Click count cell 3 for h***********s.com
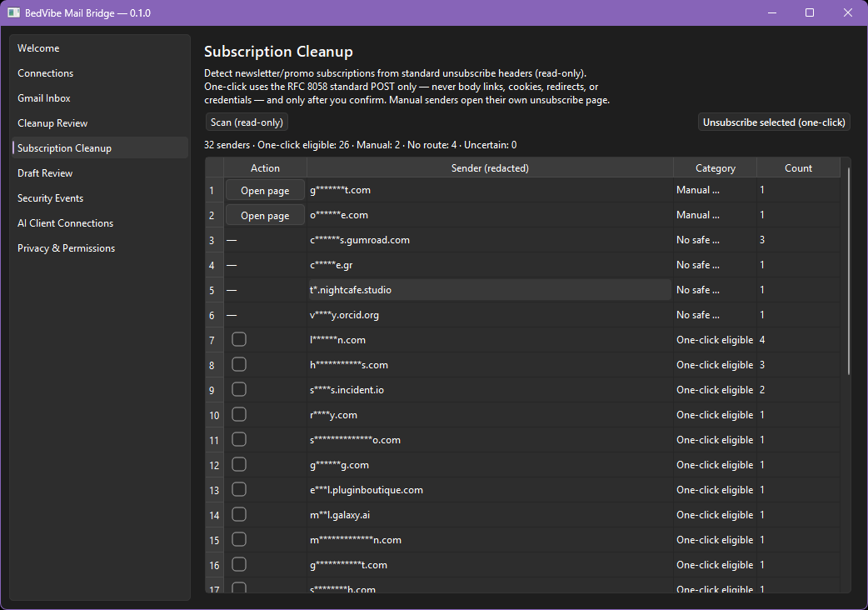The height and width of the screenshot is (610, 868). 798,365
